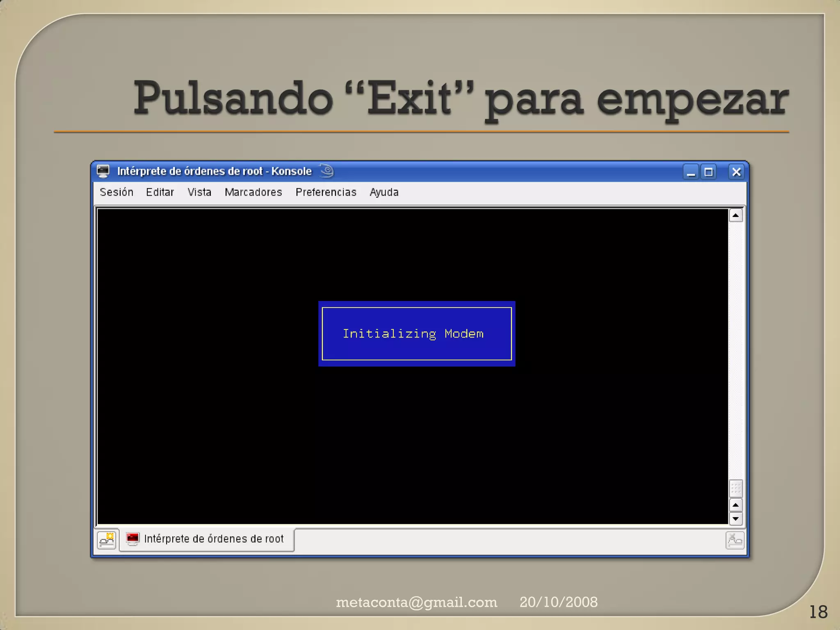Click the scrollbar up arrow at top

point(736,215)
